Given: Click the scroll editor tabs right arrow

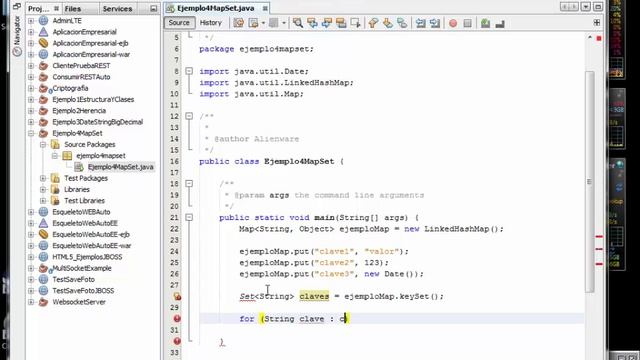Looking at the screenshot, I should click(574, 7).
